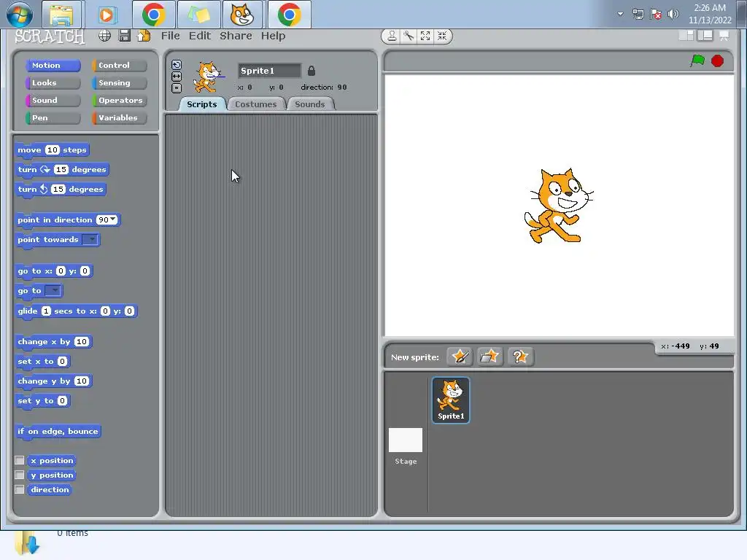The width and height of the screenshot is (747, 560).
Task: Click the Scratch logo
Action: (x=50, y=36)
